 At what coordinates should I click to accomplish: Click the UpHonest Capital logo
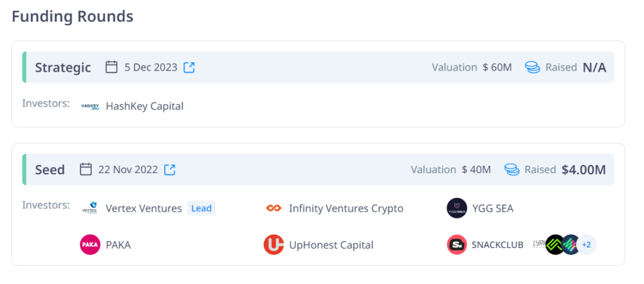(274, 245)
